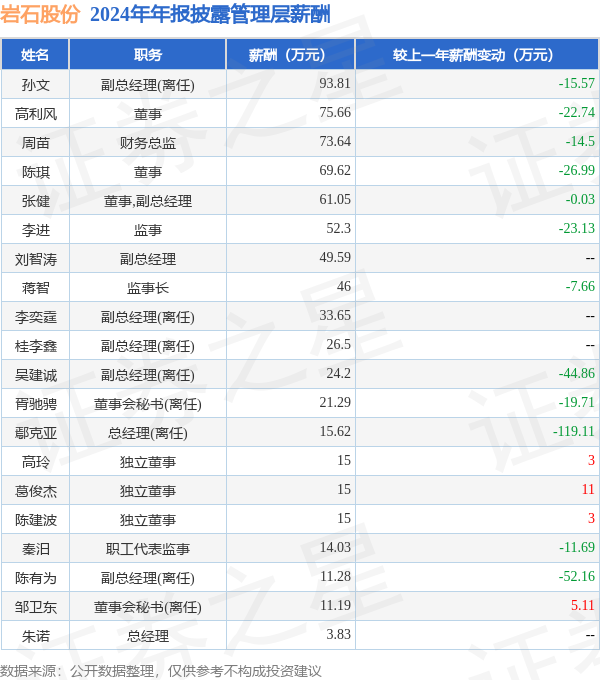
Task: Click the salary value 14.03
Action: pyautogui.click(x=335, y=547)
